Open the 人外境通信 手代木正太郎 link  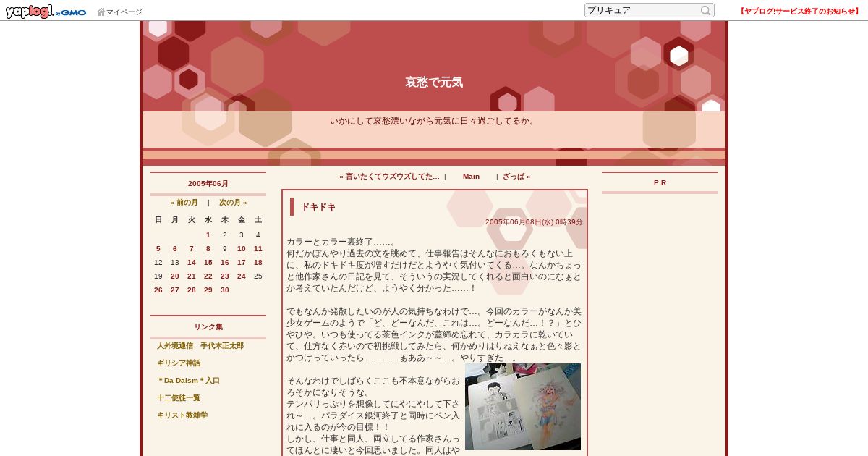[200, 346]
